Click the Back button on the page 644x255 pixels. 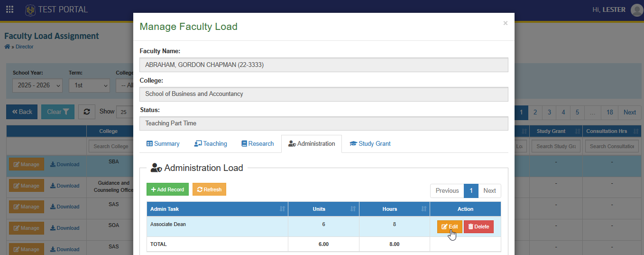(x=22, y=112)
